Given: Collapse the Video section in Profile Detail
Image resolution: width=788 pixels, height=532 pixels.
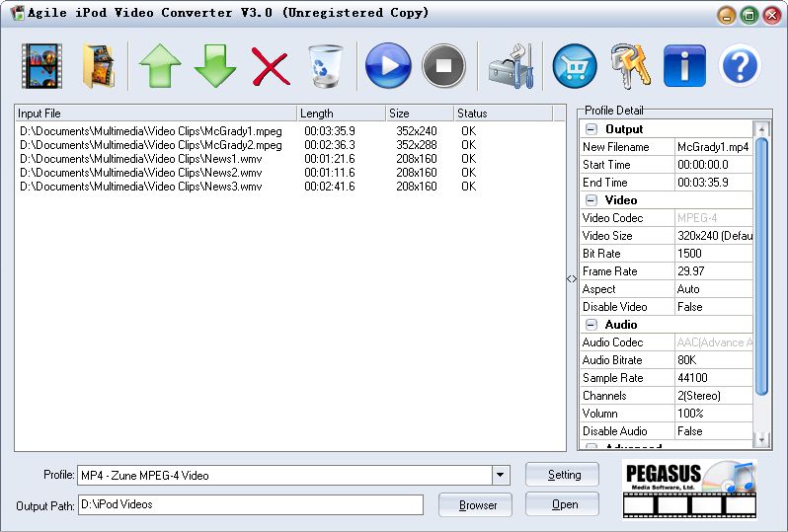Looking at the screenshot, I should tap(591, 200).
